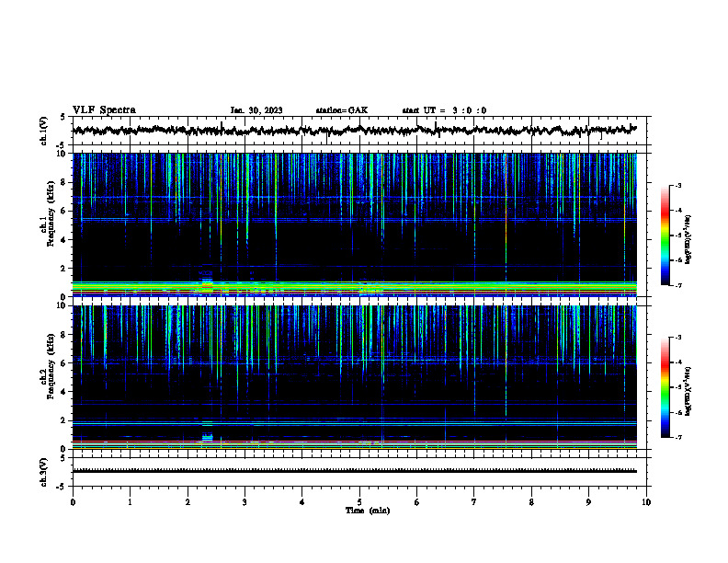Click the burst near 2.3 min in ch.2

point(207,434)
